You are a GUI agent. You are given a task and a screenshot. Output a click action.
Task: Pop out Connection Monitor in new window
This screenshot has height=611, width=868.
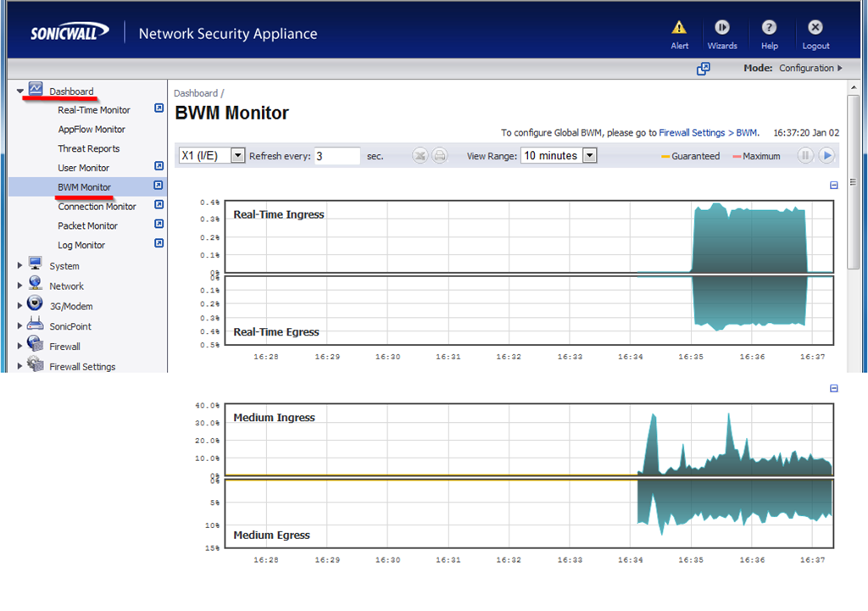point(159,205)
